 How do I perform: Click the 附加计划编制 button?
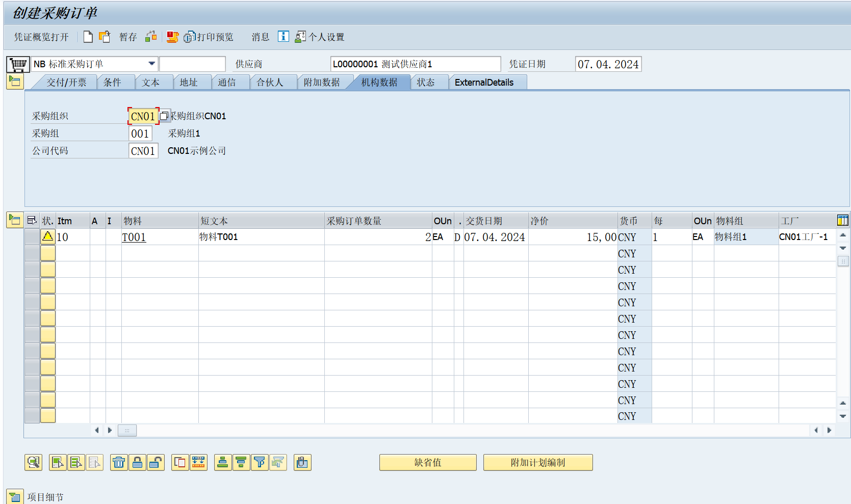coord(538,463)
